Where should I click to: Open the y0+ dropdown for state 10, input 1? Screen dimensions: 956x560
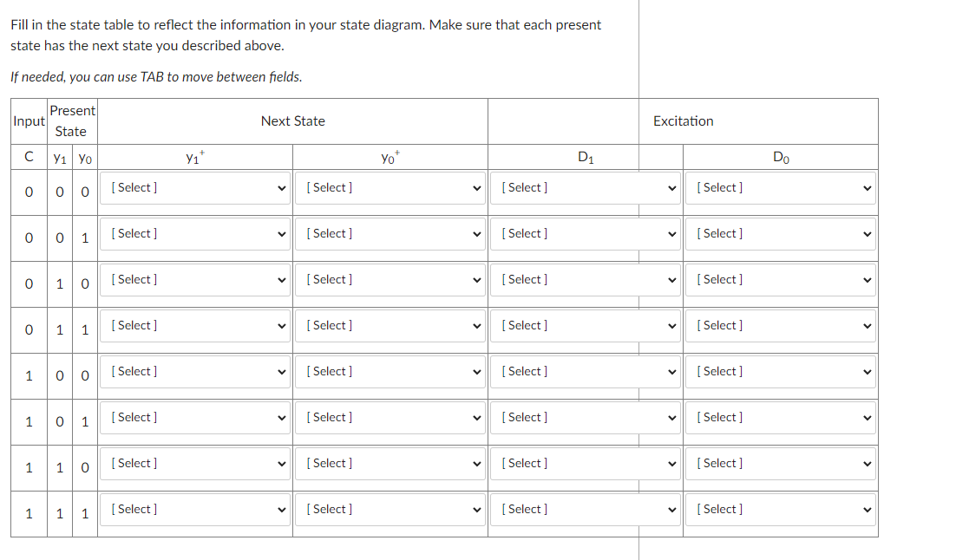point(390,463)
